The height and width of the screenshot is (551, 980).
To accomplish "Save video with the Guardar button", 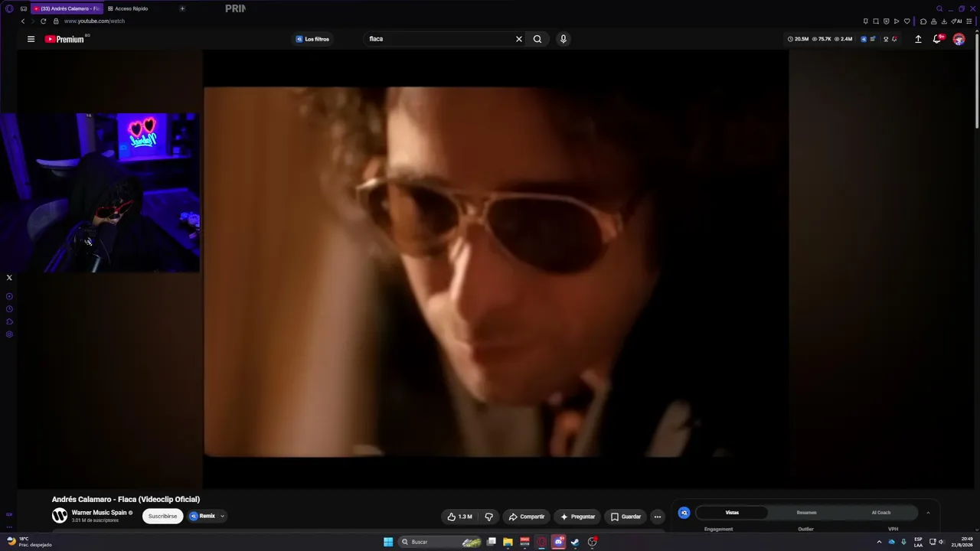I will click(x=626, y=517).
